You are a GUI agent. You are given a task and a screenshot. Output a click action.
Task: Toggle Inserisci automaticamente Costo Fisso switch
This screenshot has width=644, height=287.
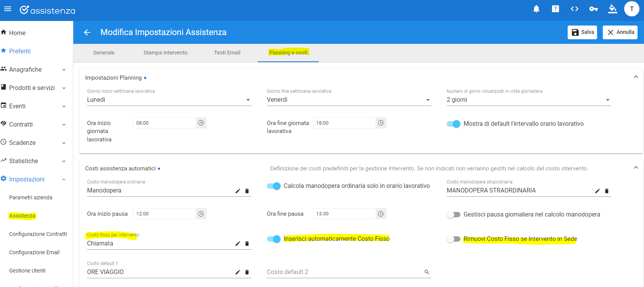pyautogui.click(x=274, y=239)
